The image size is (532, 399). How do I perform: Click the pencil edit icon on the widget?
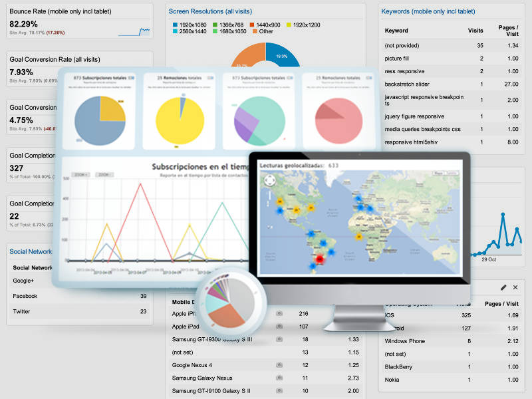click(x=503, y=288)
